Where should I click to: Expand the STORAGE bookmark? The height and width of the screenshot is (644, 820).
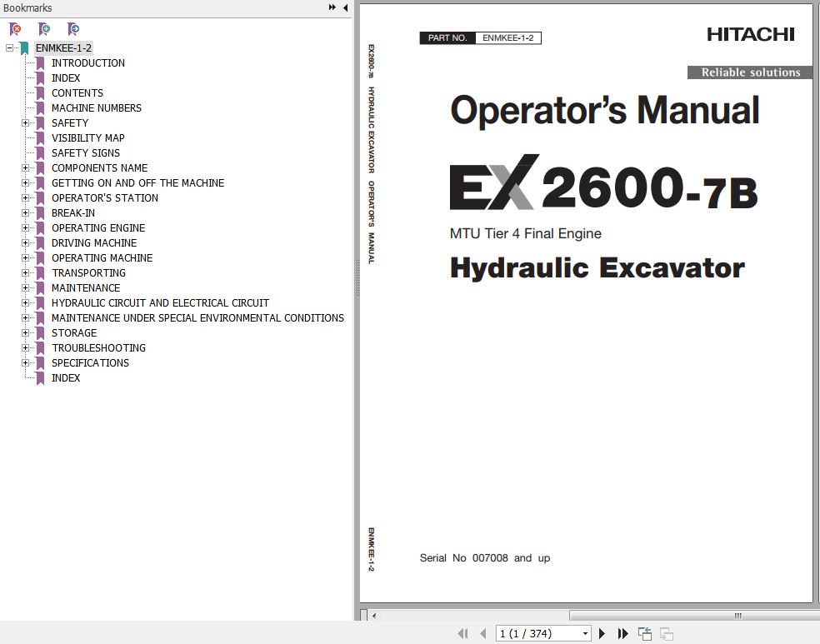(x=25, y=333)
